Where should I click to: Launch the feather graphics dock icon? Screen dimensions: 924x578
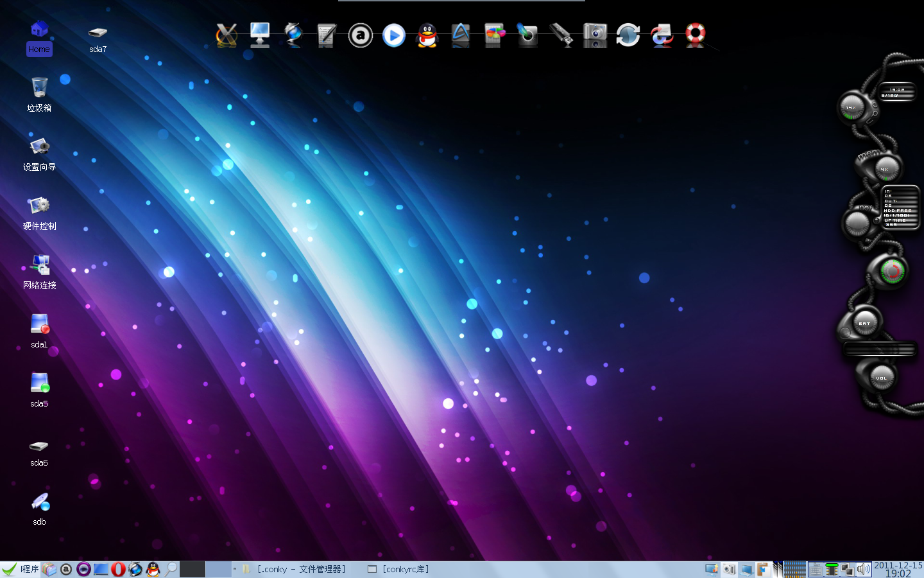click(527, 35)
